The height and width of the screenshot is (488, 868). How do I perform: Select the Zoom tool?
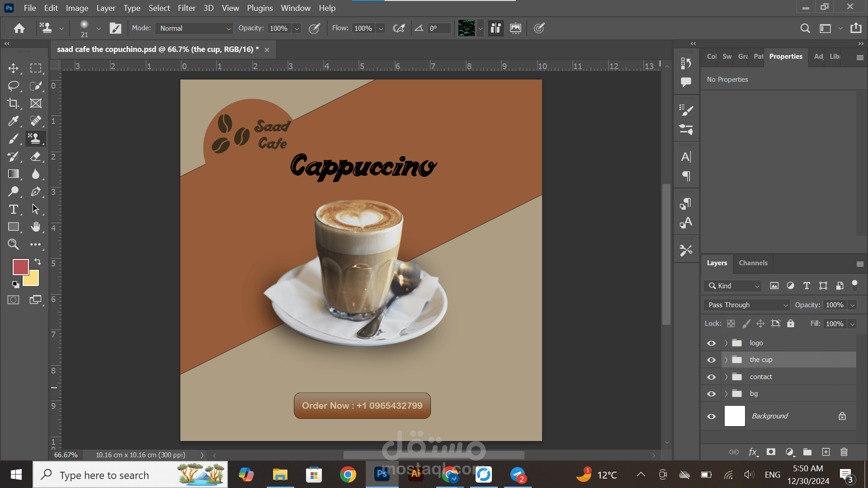13,244
